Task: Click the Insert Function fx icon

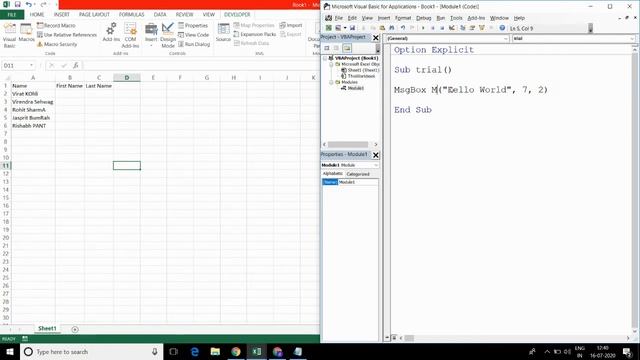Action: pyautogui.click(x=76, y=65)
